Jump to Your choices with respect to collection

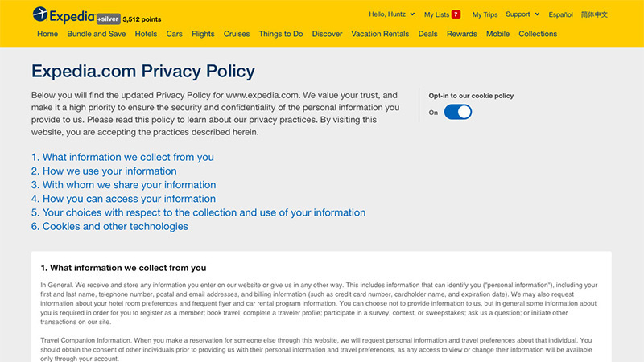pyautogui.click(x=198, y=212)
